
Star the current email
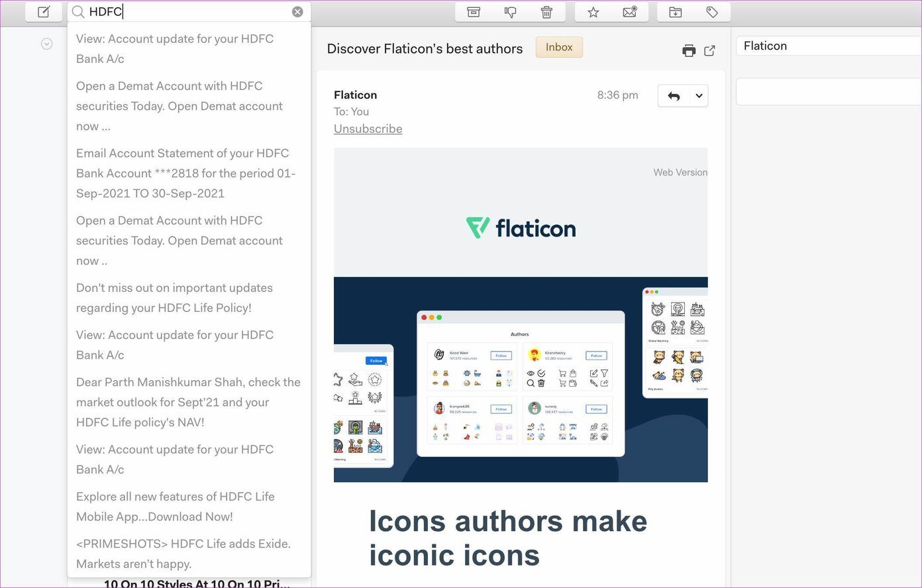(593, 12)
